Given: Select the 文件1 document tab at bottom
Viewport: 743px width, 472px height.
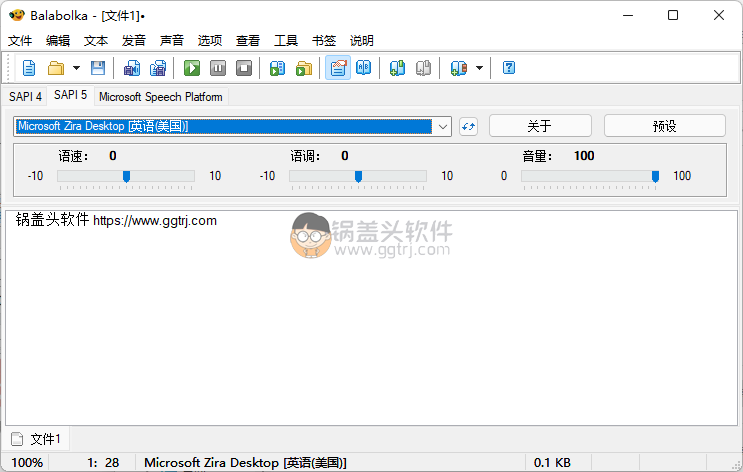Looking at the screenshot, I should pos(36,439).
